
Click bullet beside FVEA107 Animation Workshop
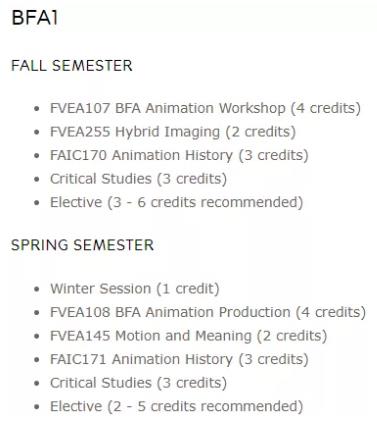[37, 109]
